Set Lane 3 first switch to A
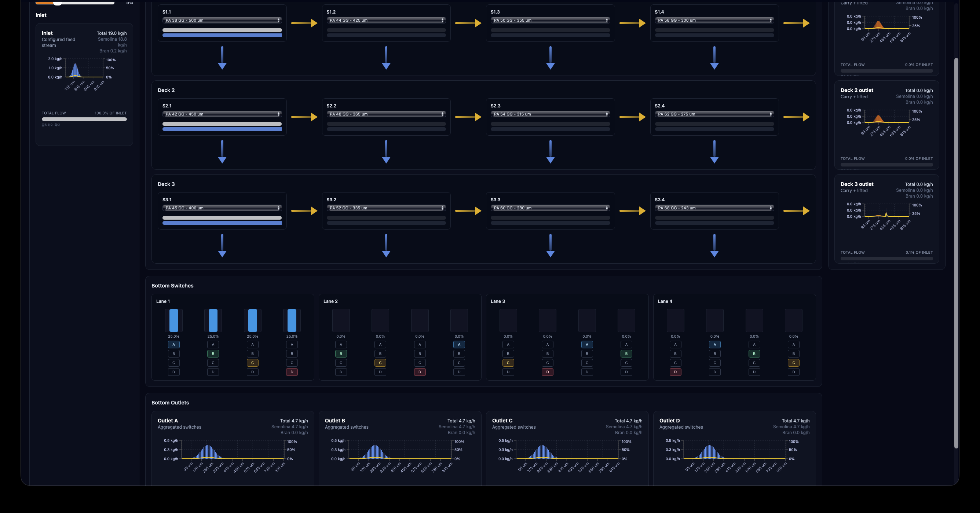This screenshot has width=980, height=513. pos(508,345)
